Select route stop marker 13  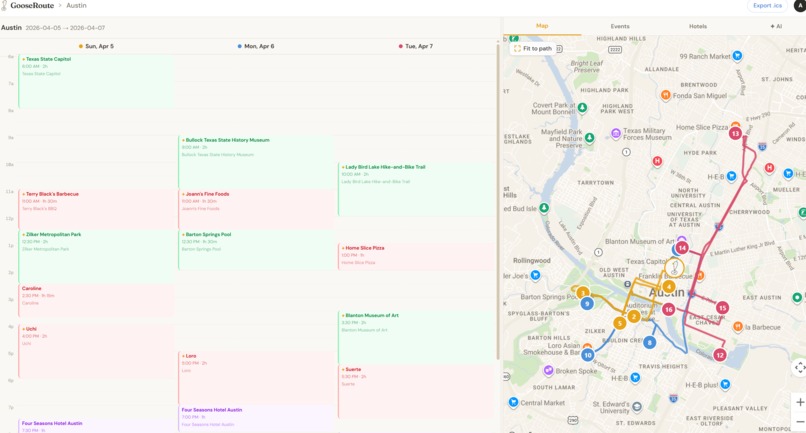pyautogui.click(x=735, y=134)
